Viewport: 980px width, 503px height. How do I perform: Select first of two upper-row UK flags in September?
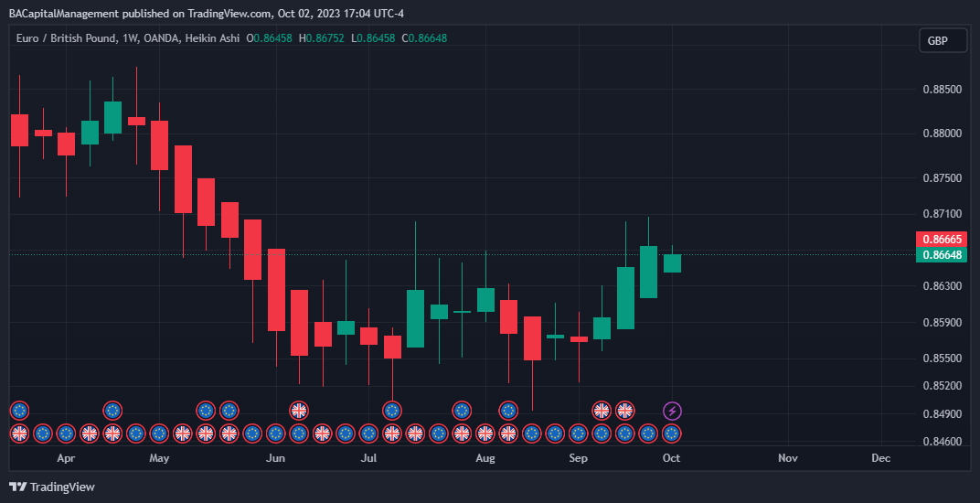(x=602, y=411)
